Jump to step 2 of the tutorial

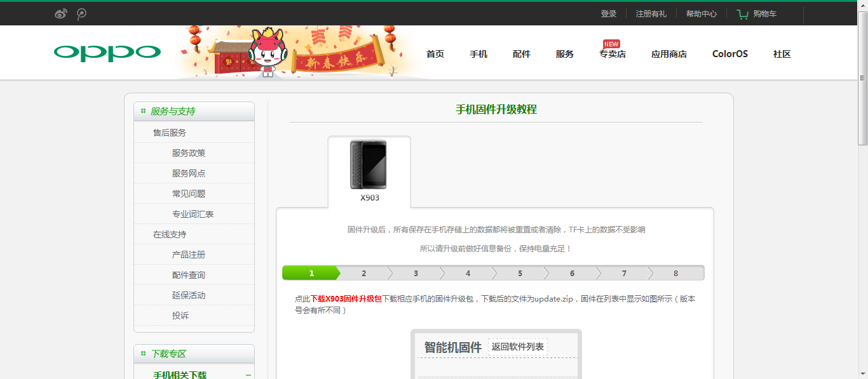click(363, 273)
